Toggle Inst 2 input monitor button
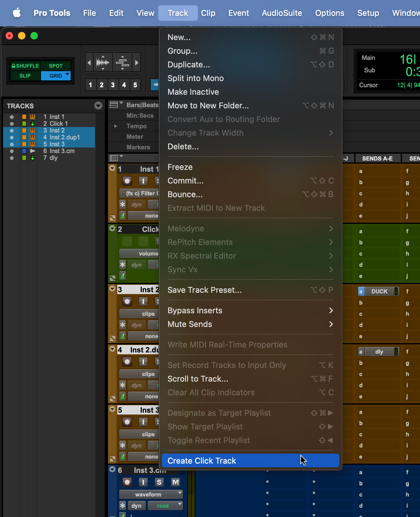 pyautogui.click(x=143, y=301)
